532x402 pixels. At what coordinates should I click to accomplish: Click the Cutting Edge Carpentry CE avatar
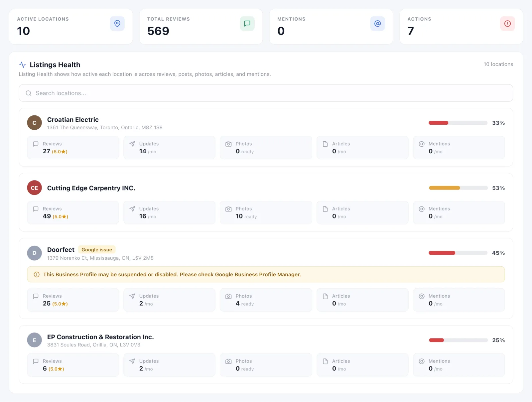pyautogui.click(x=34, y=188)
